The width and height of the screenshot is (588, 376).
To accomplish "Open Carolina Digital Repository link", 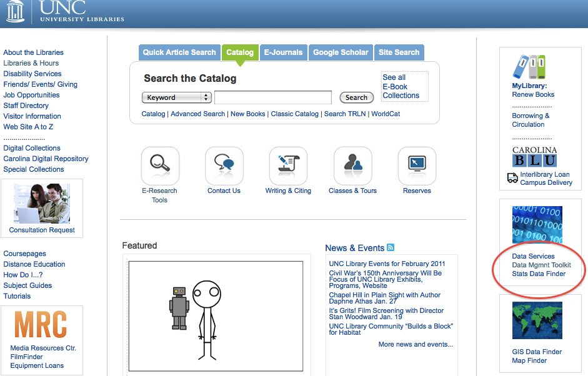I will 46,159.
